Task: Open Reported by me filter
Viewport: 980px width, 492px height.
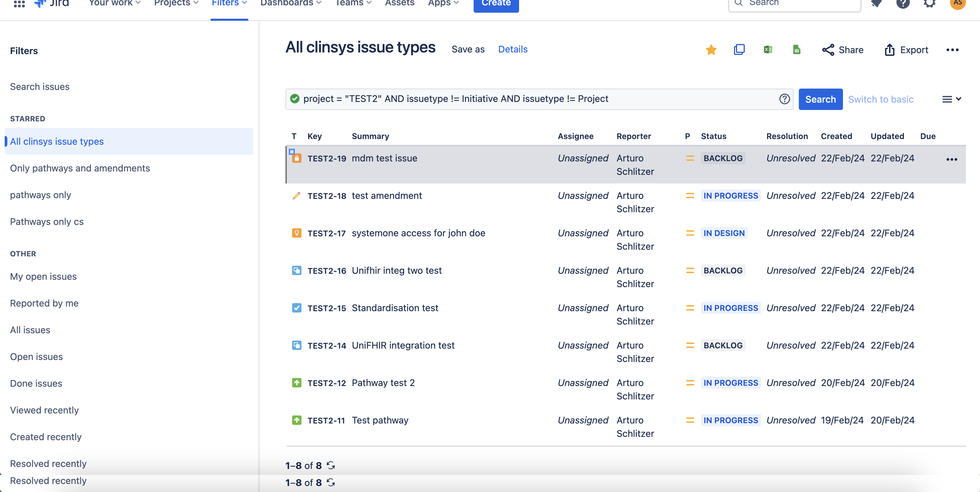Action: pyautogui.click(x=44, y=303)
